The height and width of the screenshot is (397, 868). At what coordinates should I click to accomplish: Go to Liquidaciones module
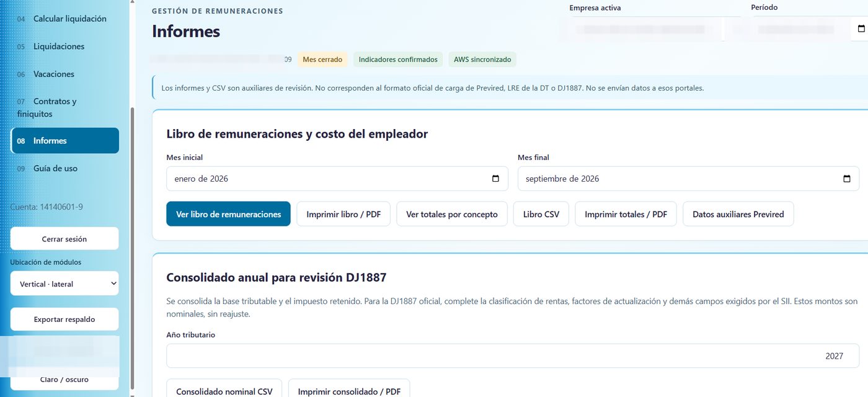(x=64, y=47)
